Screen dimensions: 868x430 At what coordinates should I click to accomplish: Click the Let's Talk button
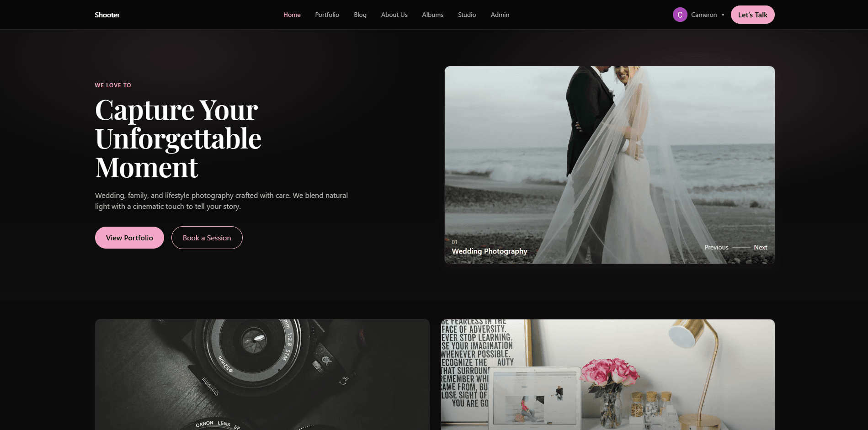[x=752, y=14]
